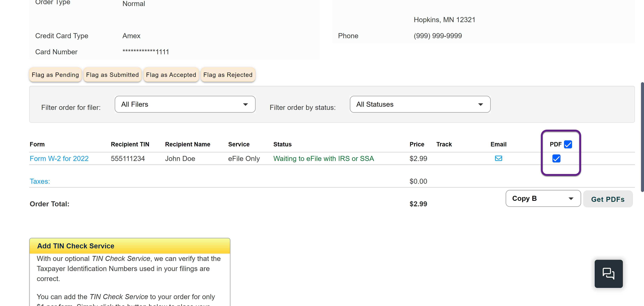Click the dropdown arrow on All Filers
Screen dimensions: 644x306
click(x=245, y=104)
